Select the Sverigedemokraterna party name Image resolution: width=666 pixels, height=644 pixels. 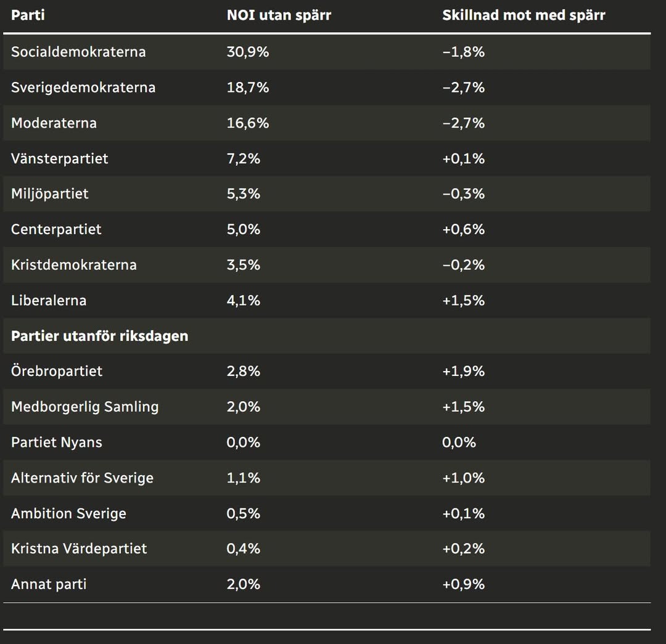click(x=83, y=88)
